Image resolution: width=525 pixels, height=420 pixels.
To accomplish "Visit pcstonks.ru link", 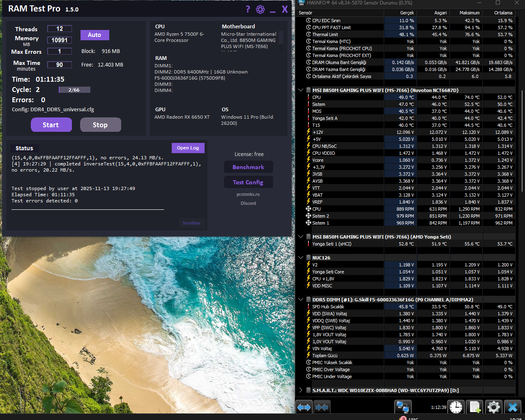I will pos(248,195).
